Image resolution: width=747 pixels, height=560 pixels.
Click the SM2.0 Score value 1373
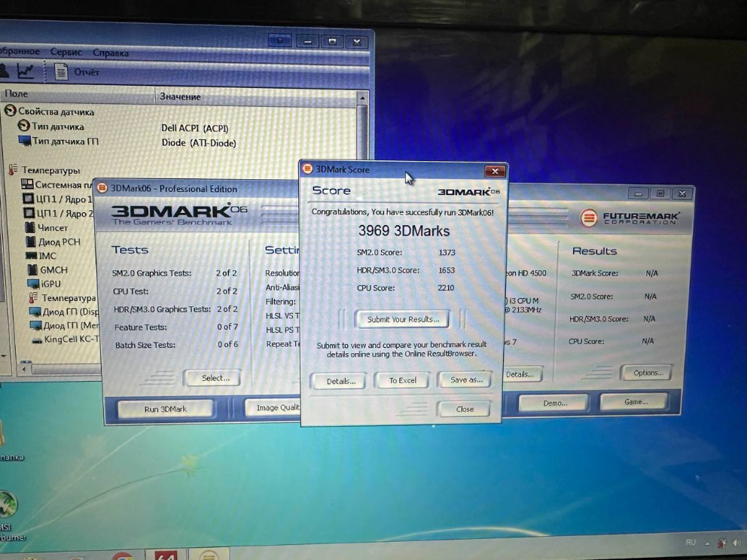point(447,252)
